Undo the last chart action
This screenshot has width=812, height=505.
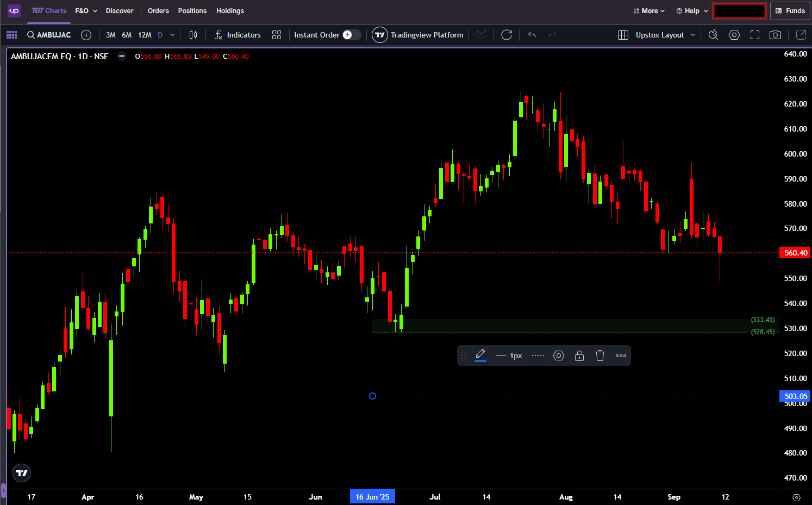point(532,35)
